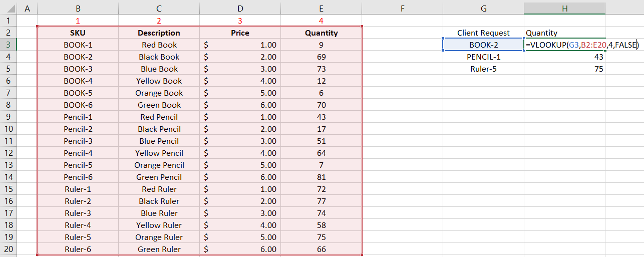This screenshot has height=257, width=644.
Task: Click the Yellow Book description cell
Action: [159, 81]
